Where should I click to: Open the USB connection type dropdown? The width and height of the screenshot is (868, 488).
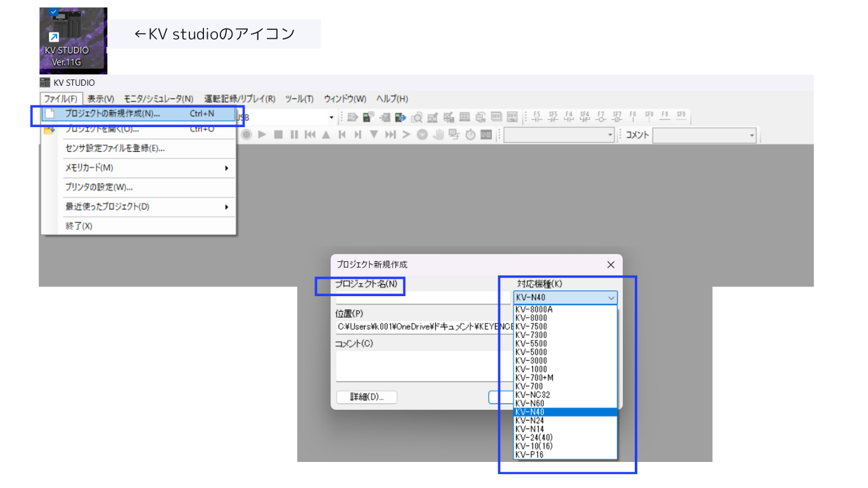(x=331, y=118)
